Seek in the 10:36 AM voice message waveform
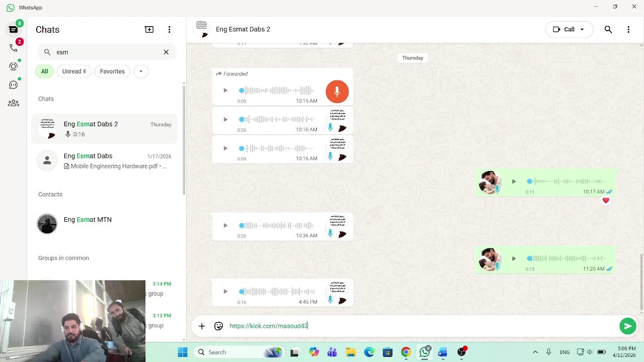The width and height of the screenshot is (644, 362). pyautogui.click(x=277, y=225)
